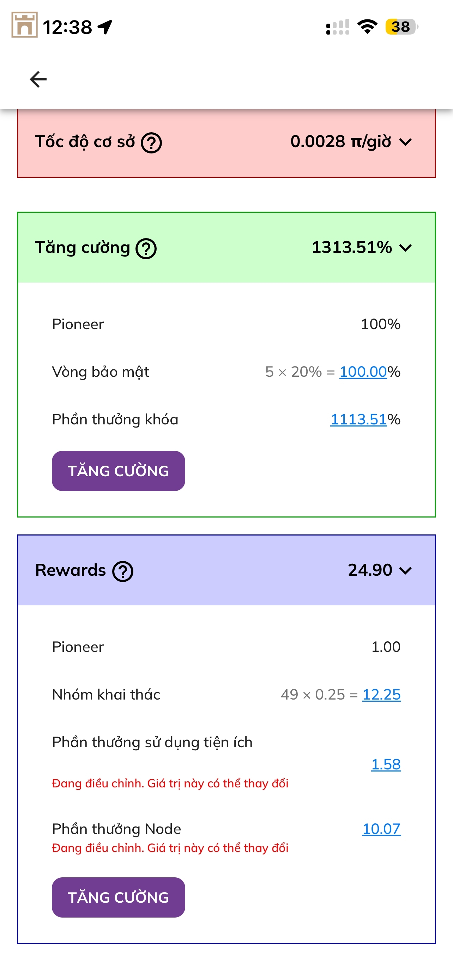
Task: Open help icon beside Rewards
Action: point(123,571)
